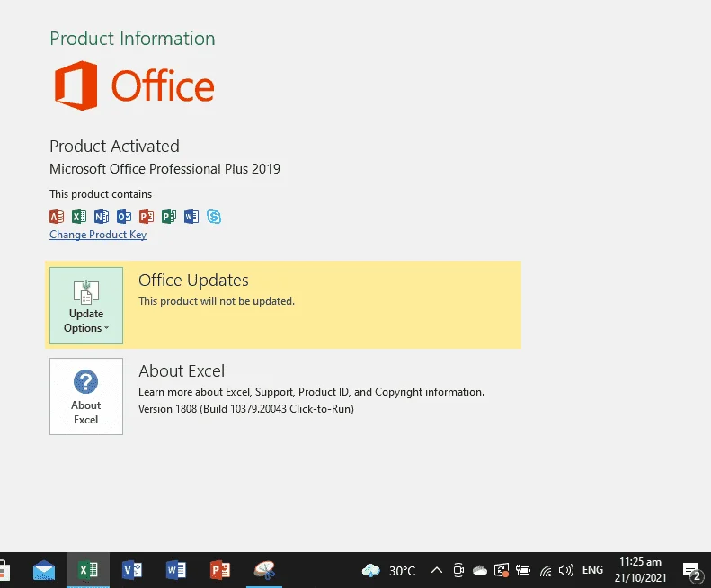Click the Office logo
The width and height of the screenshot is (711, 588).
[134, 85]
